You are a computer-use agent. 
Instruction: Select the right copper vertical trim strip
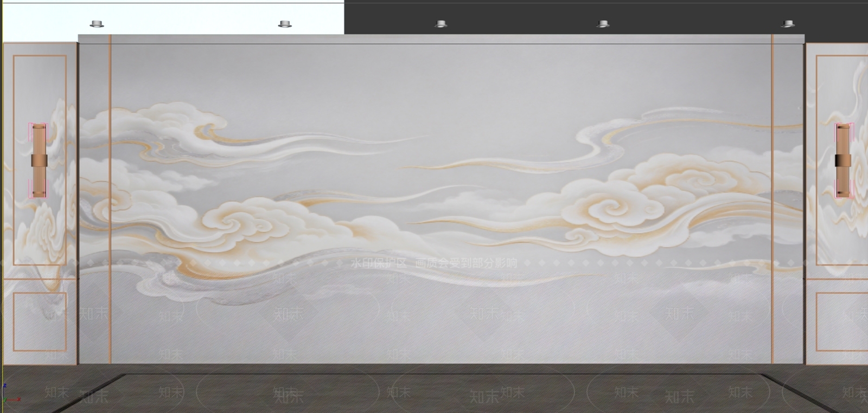[771, 199]
